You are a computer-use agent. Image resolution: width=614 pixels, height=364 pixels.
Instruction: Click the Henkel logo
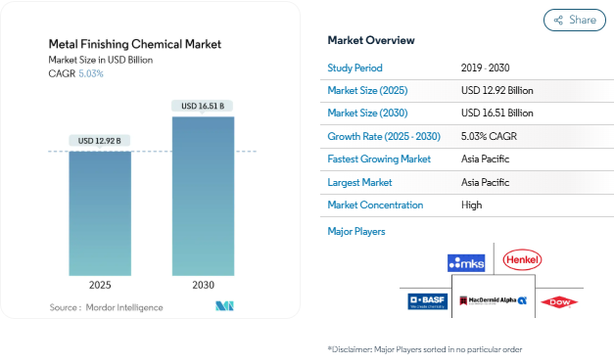522,259
